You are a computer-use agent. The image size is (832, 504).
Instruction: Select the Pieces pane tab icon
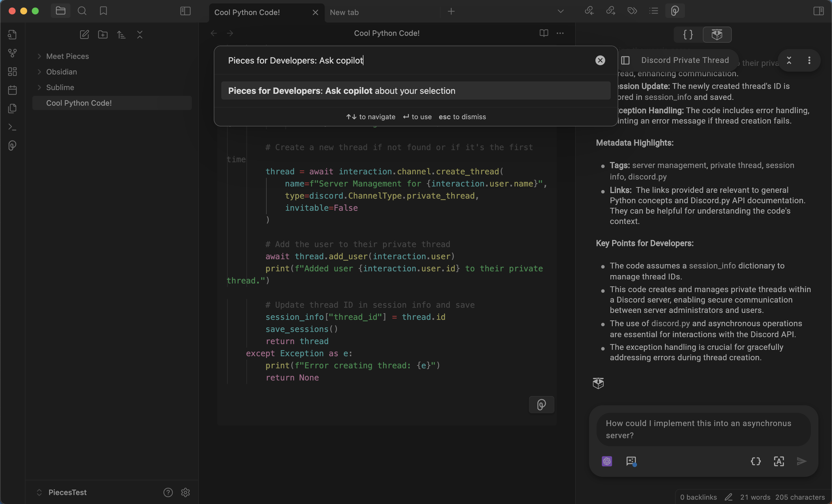click(675, 11)
